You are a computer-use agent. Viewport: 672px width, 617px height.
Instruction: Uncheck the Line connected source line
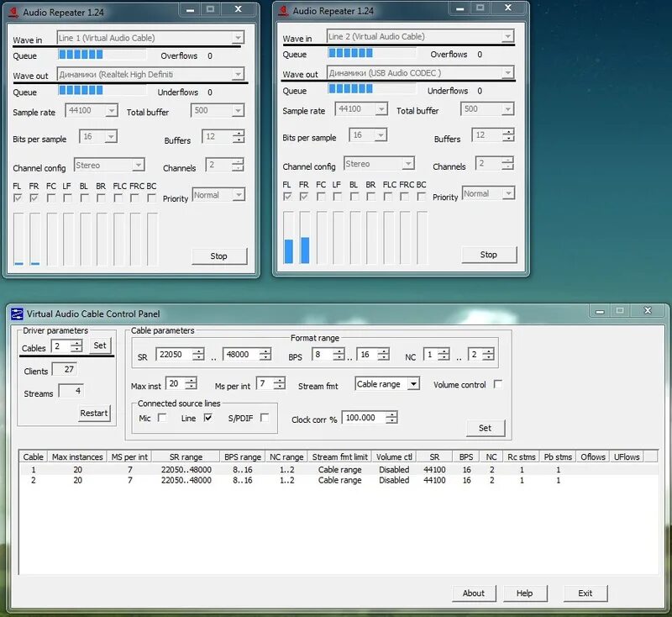click(x=207, y=417)
